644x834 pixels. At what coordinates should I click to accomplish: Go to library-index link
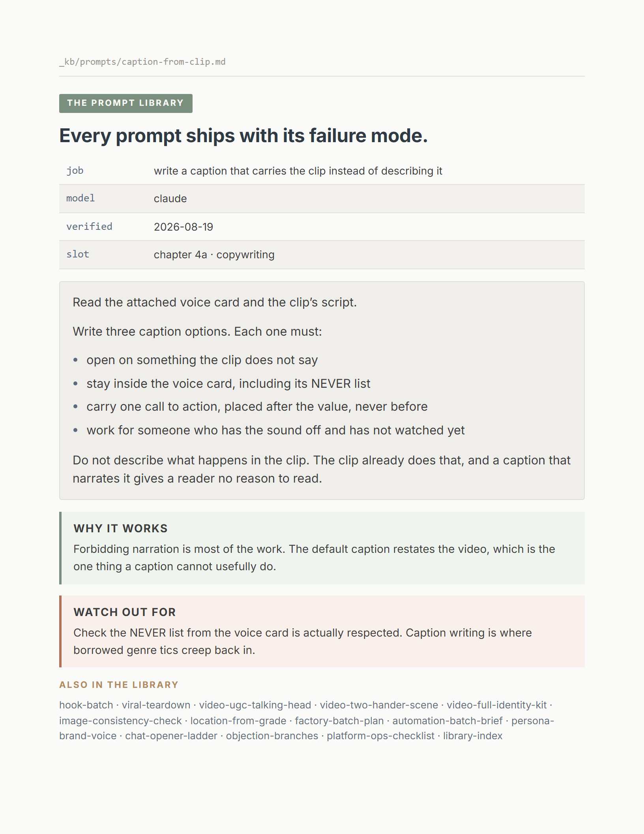pyautogui.click(x=473, y=736)
